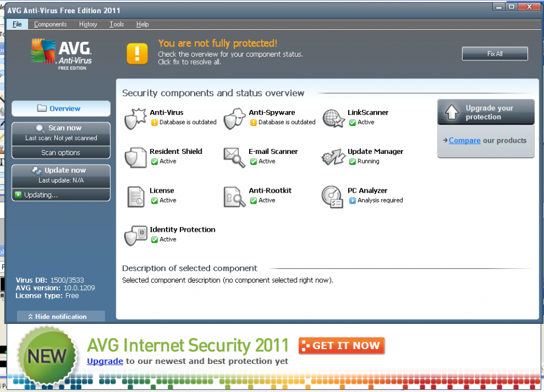Select the PC Analyzer gauge icon
Screen dimensions: 544x392
pyautogui.click(x=332, y=197)
